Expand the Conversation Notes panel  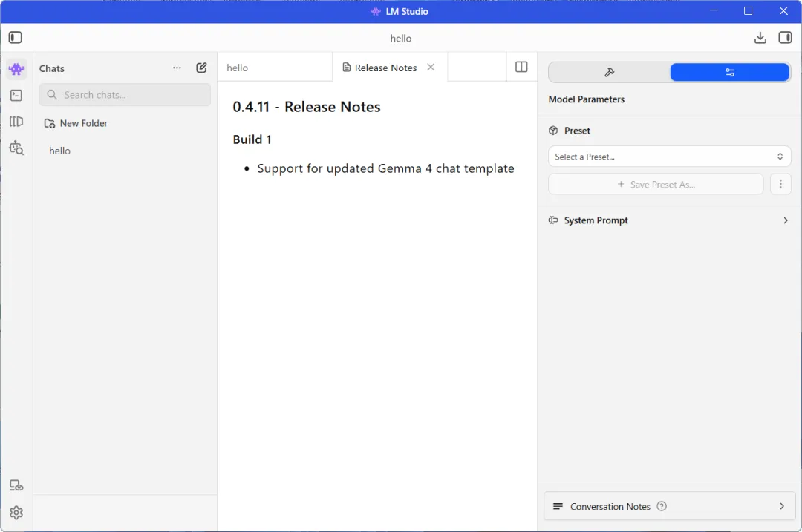point(669,507)
